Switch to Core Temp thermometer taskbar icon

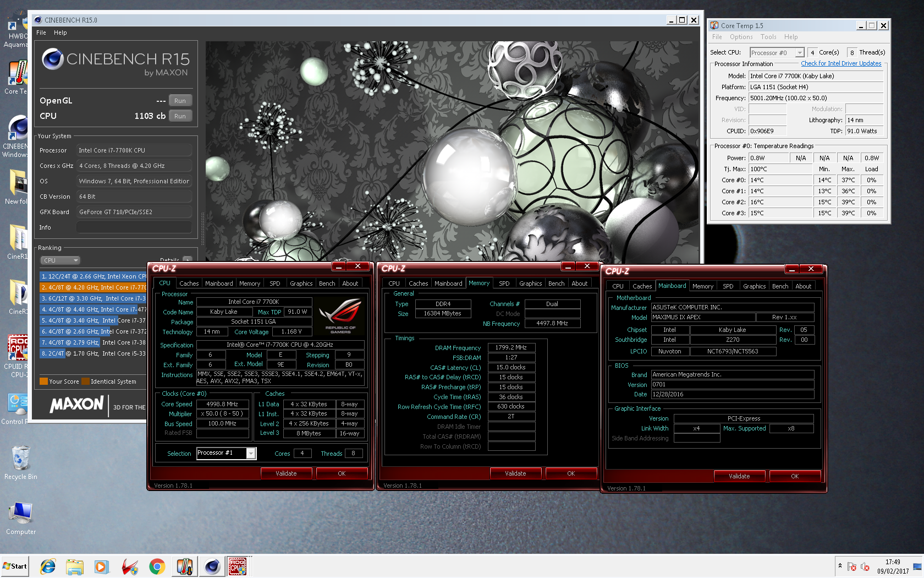tap(184, 566)
